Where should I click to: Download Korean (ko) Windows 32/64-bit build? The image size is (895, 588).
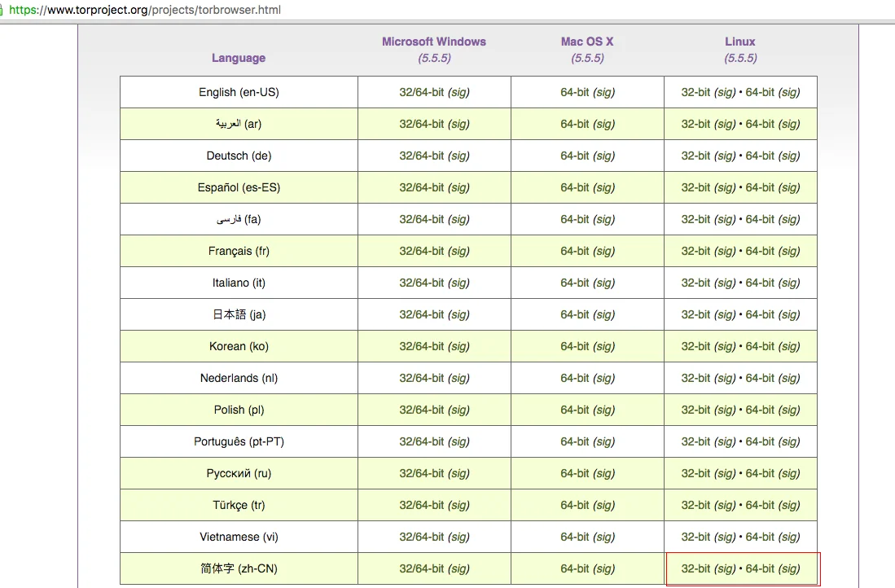(421, 346)
